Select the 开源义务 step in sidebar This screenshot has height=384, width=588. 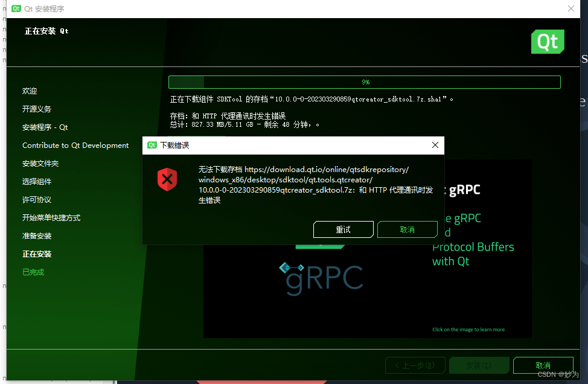37,109
